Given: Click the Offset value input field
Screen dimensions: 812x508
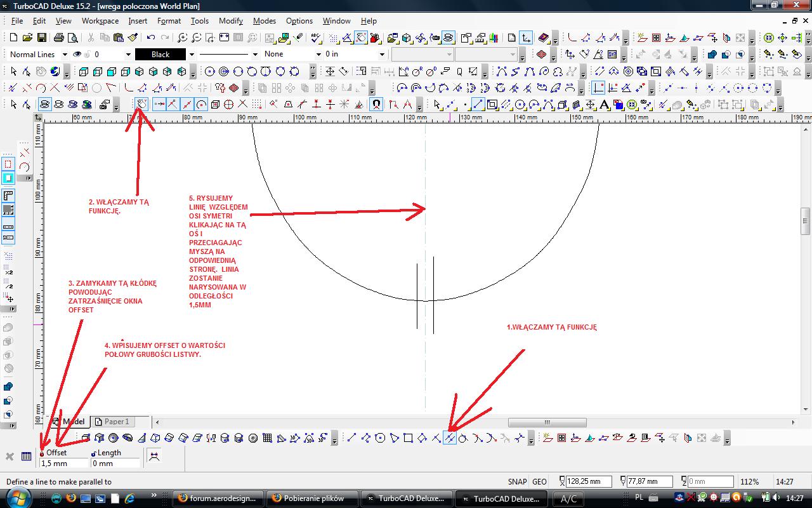Looking at the screenshot, I should point(63,464).
